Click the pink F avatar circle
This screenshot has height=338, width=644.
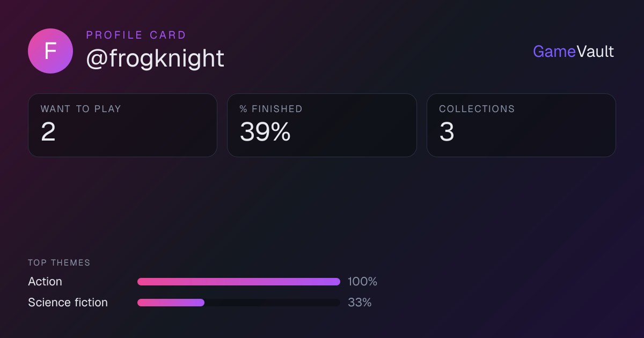click(x=50, y=51)
